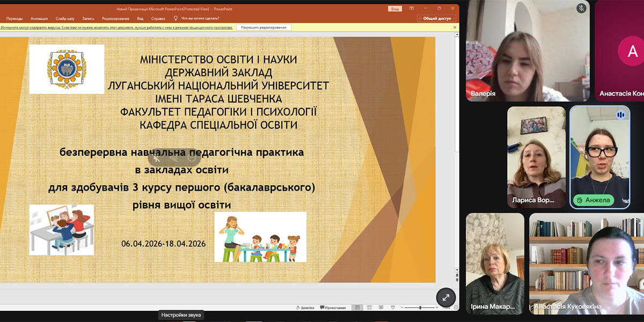The image size is (644, 322).
Task: Select Анастасія Куковякіна's video tile
Action: click(586, 264)
